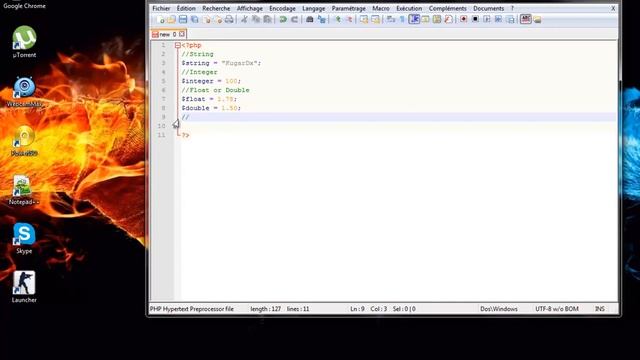The image size is (640, 360).
Task: Click the "$double = 1.50;" code line
Action: (211, 108)
